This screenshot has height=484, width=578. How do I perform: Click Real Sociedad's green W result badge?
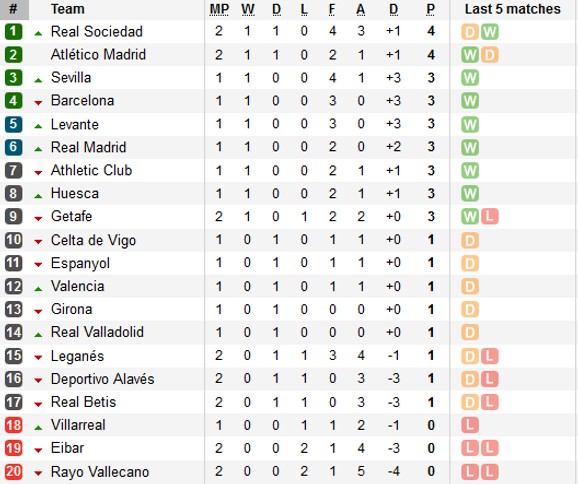490,32
